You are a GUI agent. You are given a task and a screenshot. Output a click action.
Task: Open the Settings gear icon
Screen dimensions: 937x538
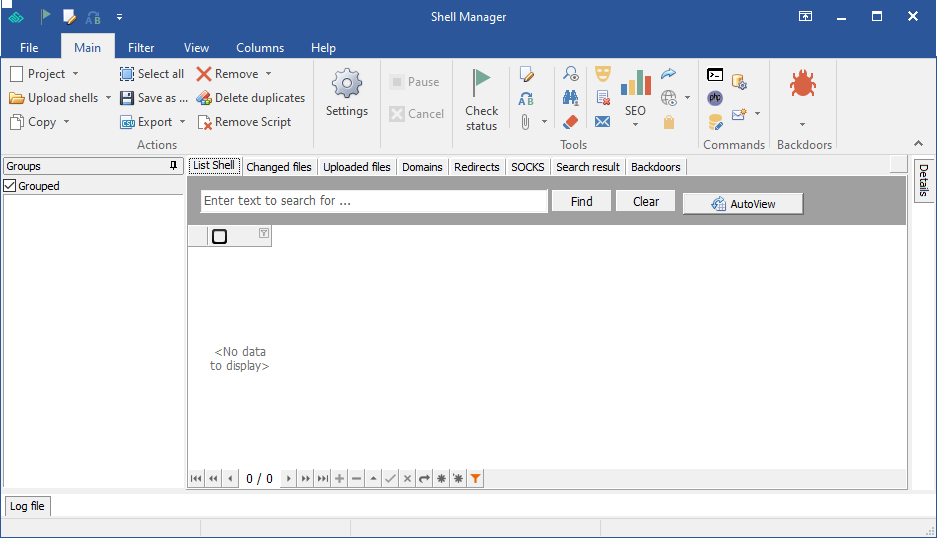(347, 83)
